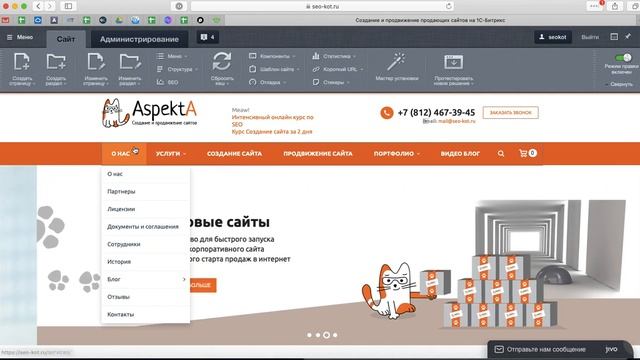
Task: Click the Изменить страницу edit icon
Action: [96, 62]
